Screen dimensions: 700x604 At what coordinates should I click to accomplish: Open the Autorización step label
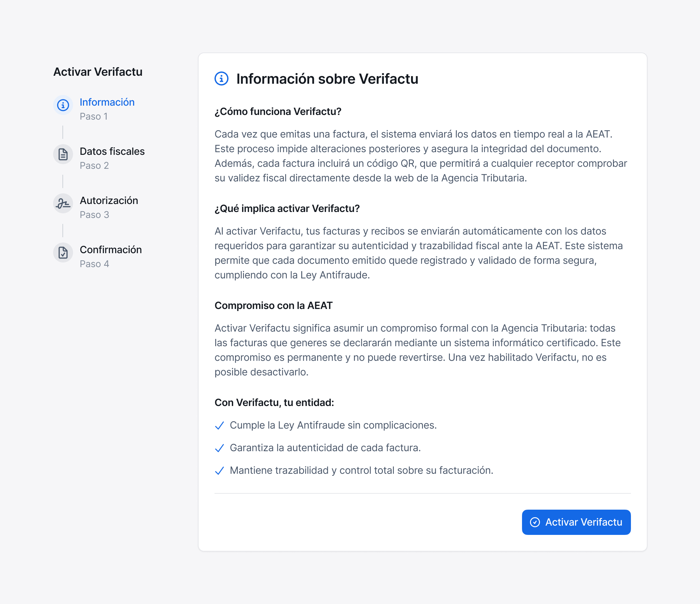pyautogui.click(x=109, y=200)
